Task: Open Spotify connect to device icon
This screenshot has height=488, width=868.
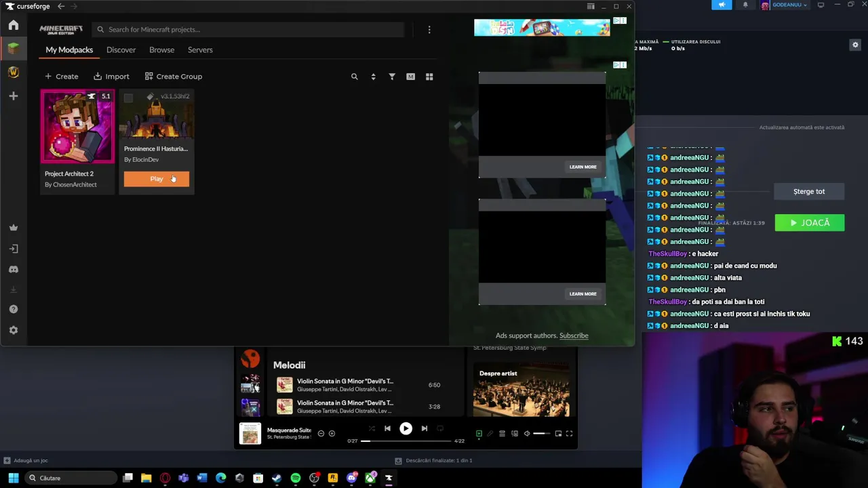Action: click(515, 434)
